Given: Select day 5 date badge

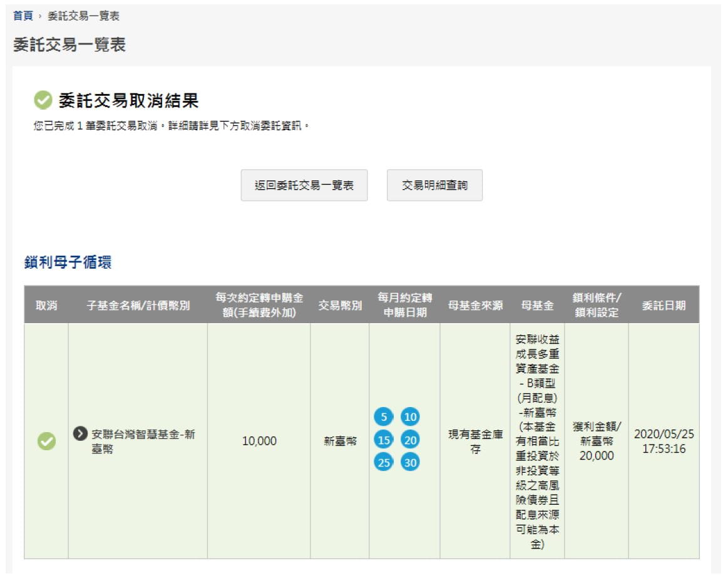Looking at the screenshot, I should coord(384,417).
